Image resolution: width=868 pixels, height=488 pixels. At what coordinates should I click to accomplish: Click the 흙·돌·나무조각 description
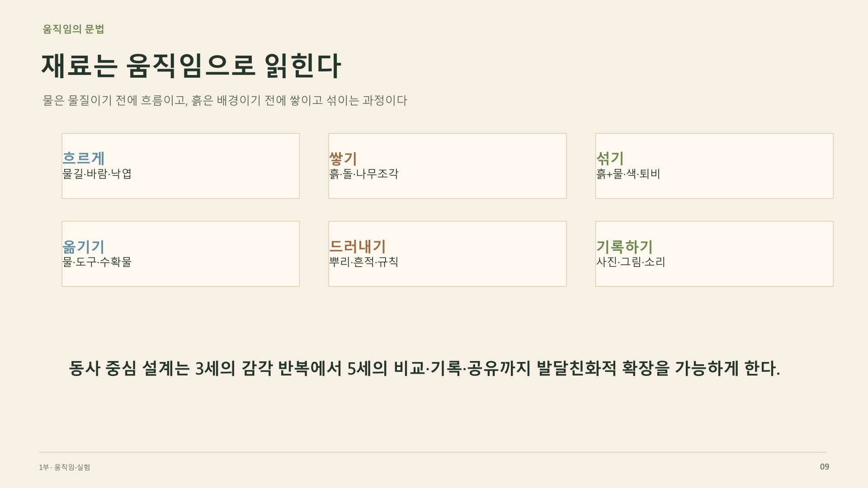(x=364, y=174)
